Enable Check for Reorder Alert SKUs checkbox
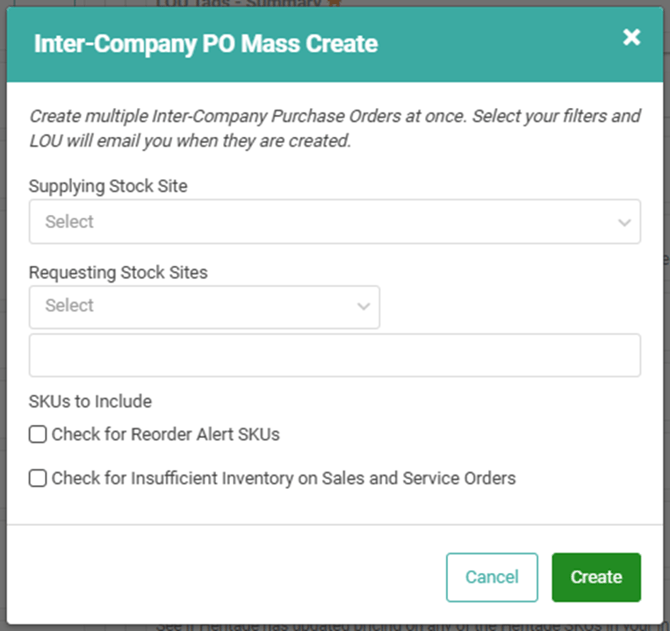670x631 pixels. coord(38,435)
